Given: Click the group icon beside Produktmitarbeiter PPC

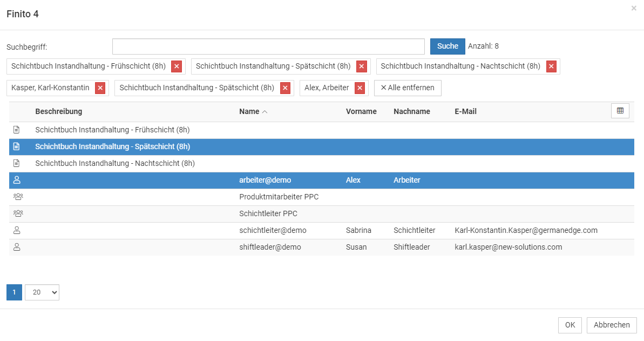Looking at the screenshot, I should 18,197.
